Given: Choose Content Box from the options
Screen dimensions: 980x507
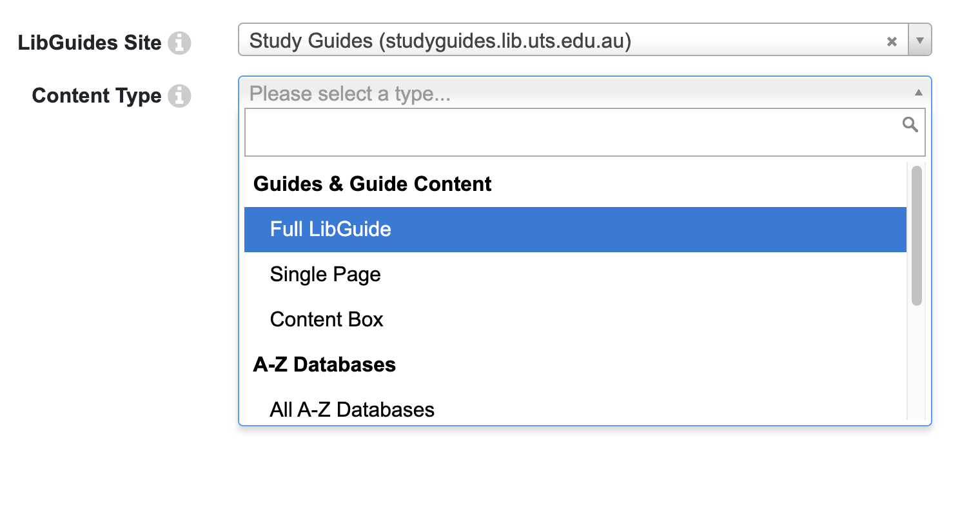Looking at the screenshot, I should point(326,319).
